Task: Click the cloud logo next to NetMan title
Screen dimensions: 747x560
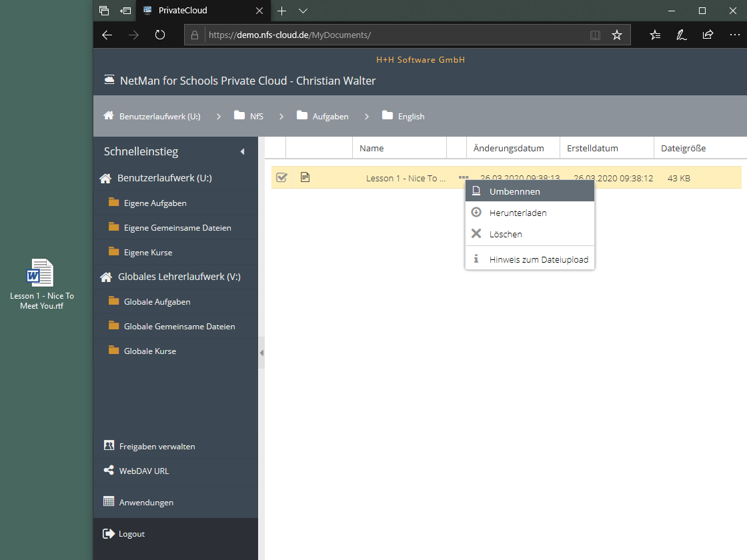Action: (x=109, y=79)
